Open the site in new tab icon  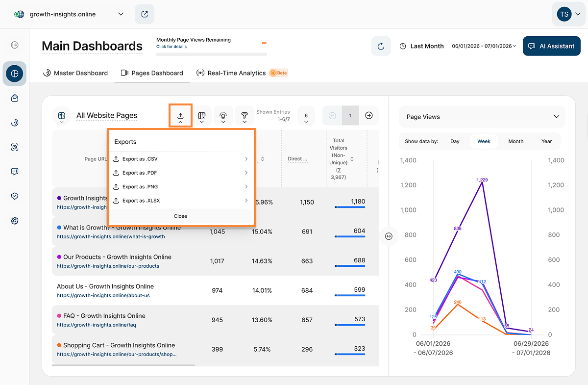tap(145, 14)
